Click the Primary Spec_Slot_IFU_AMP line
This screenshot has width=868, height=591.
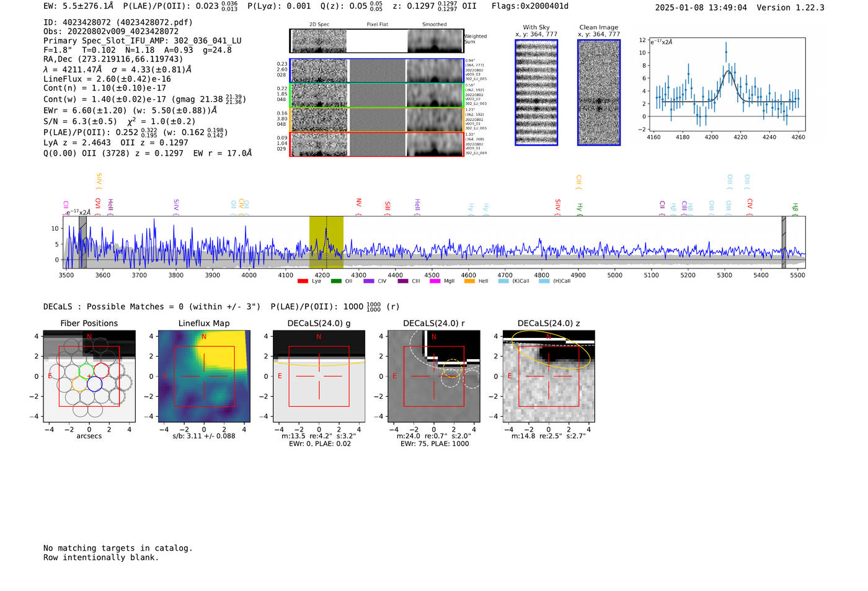[x=143, y=41]
